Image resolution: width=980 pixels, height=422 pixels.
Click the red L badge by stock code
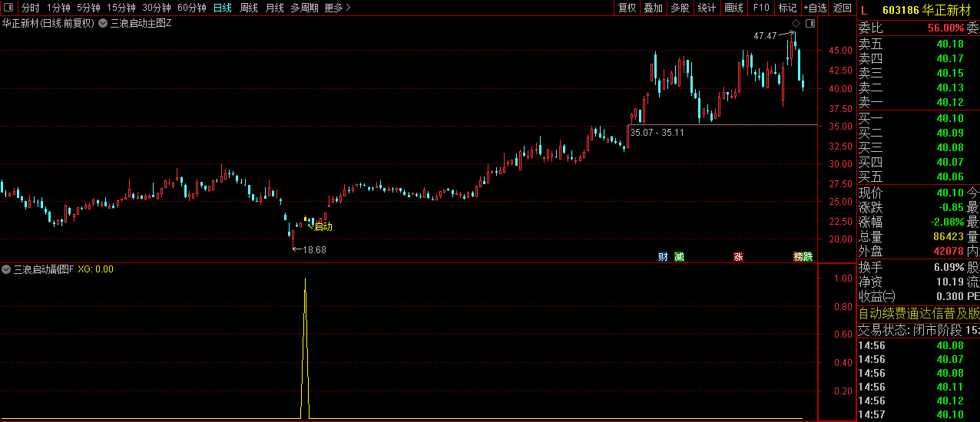[x=864, y=11]
